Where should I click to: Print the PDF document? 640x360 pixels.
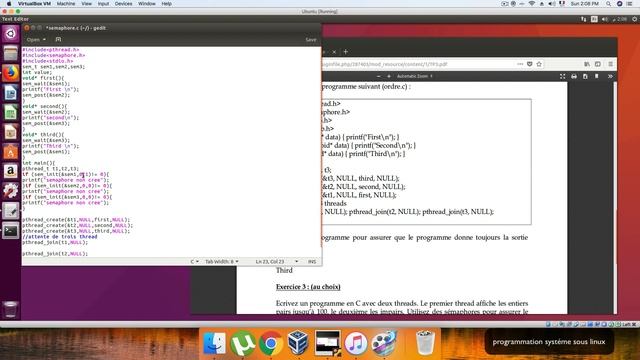click(x=574, y=76)
